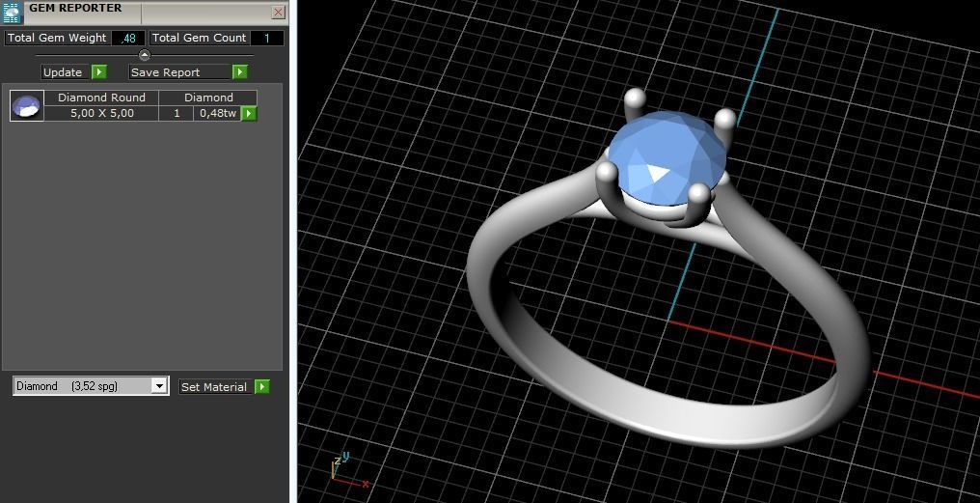The image size is (980, 503).
Task: Click green arrow next to Save Report
Action: (240, 72)
